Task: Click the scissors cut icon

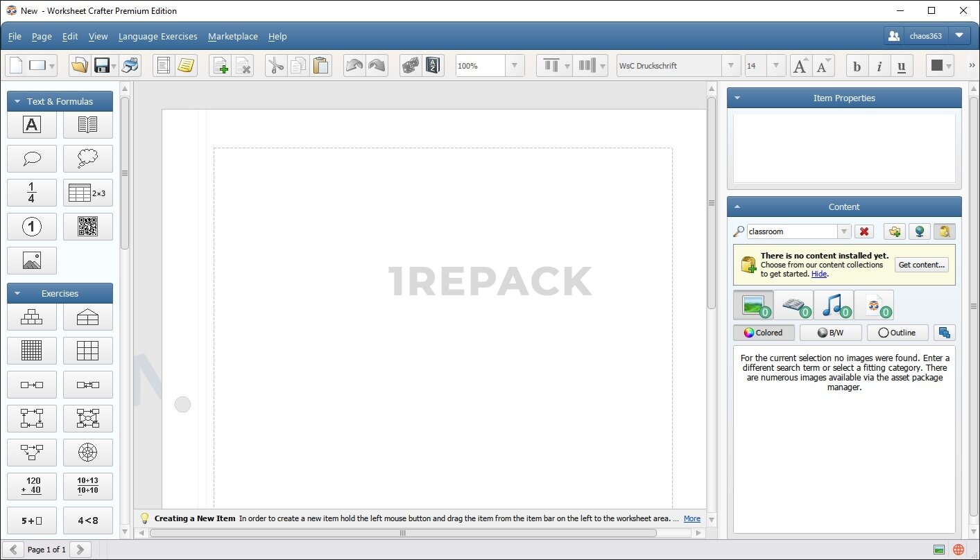Action: tap(276, 66)
